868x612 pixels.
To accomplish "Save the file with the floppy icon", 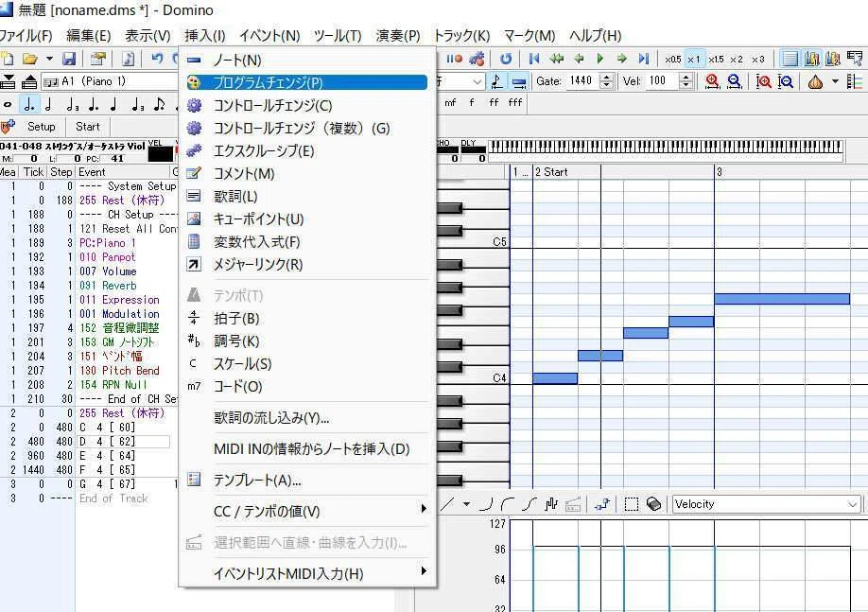I will click(69, 59).
